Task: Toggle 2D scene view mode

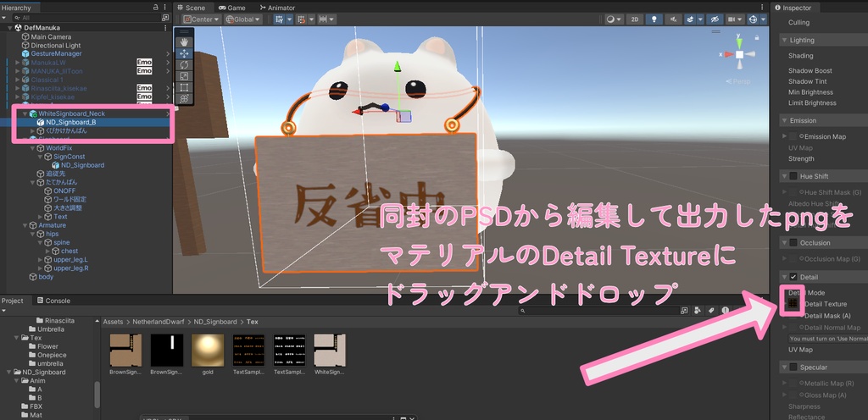Action: 634,19
